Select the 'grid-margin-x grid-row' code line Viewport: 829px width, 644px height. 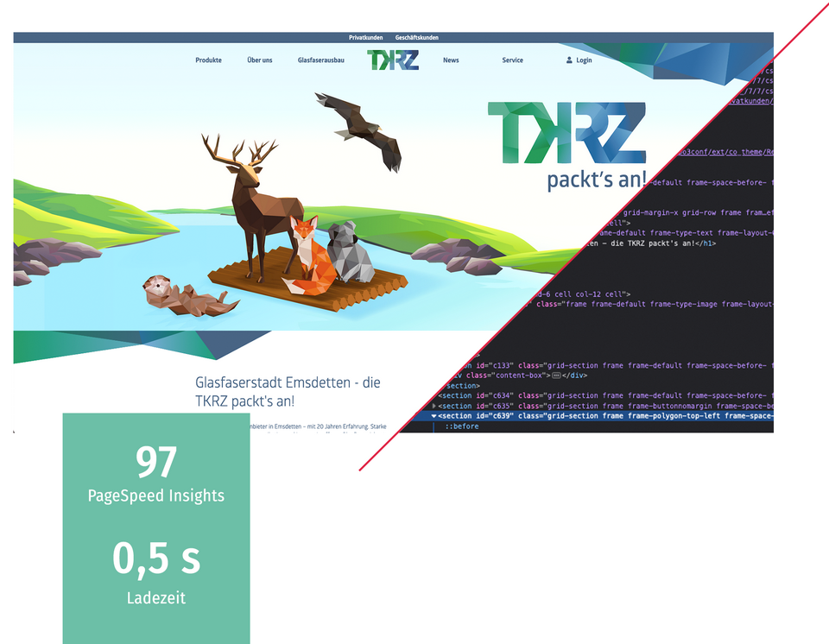tap(697, 213)
